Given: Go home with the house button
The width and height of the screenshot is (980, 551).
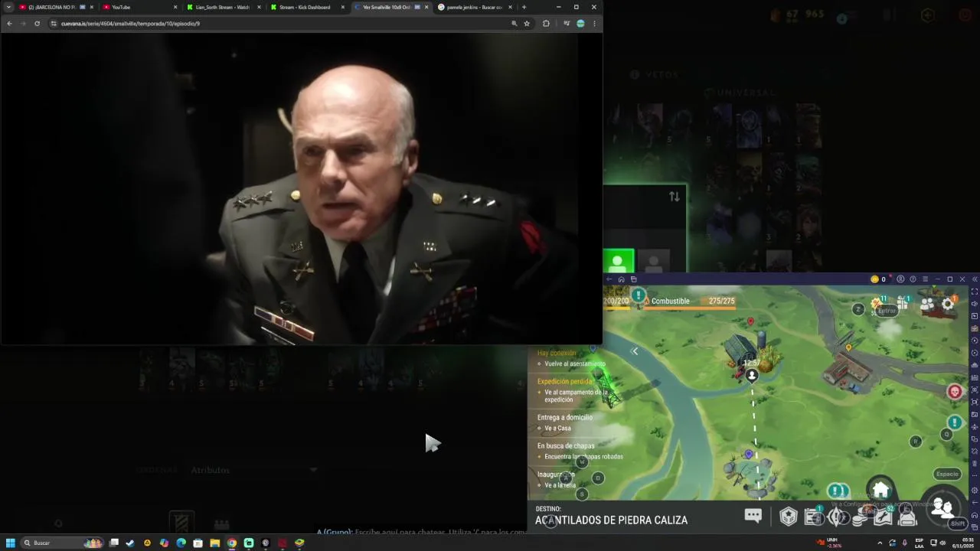Looking at the screenshot, I should (x=880, y=490).
